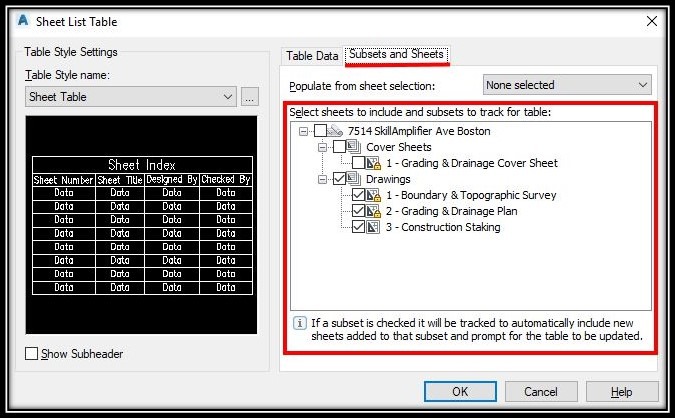Viewport: 675px width, 418px height.
Task: Click the OK button
Action: coord(460,392)
